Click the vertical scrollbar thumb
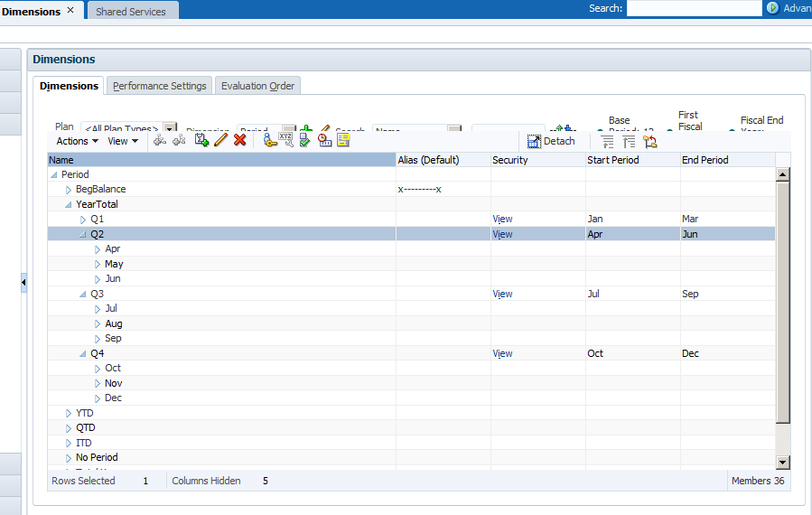 [x=782, y=302]
